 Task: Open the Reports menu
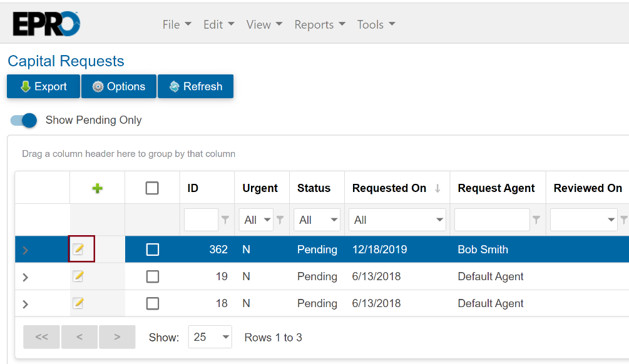click(320, 24)
